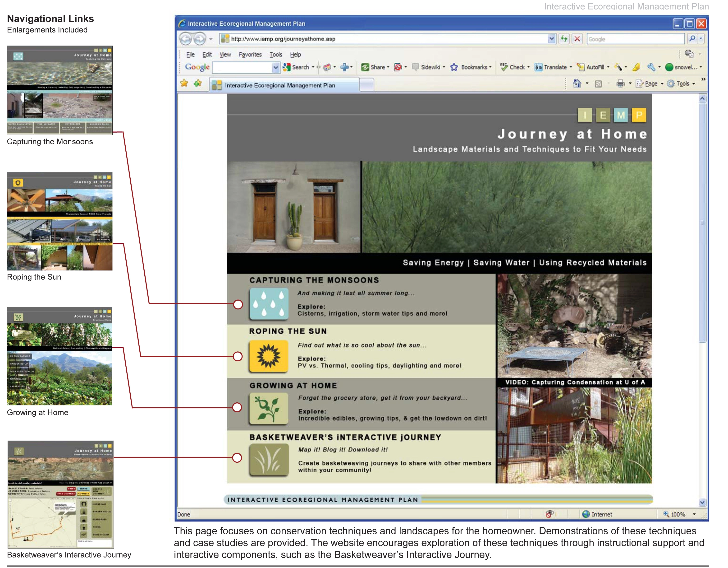Click the Add to Favorites star-plus icon
Screen dimensions: 728x568
pos(198,83)
